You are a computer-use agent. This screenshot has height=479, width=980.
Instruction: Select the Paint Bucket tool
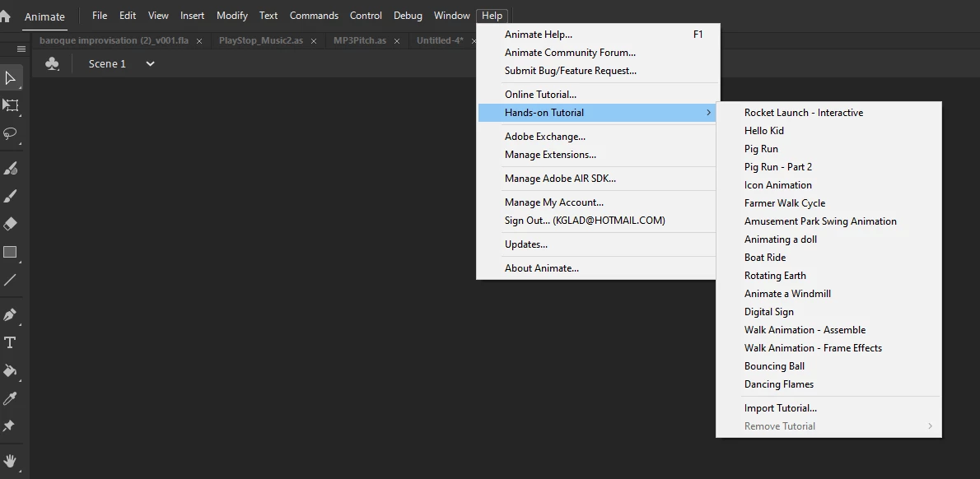(x=10, y=370)
